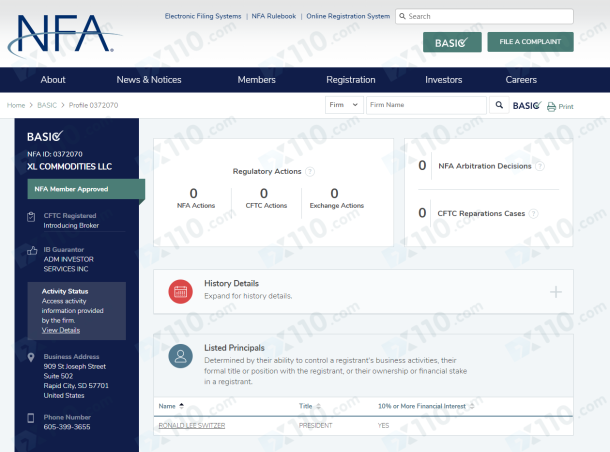This screenshot has width=610, height=452.
Task: Expand History Details with the plus sign
Action: click(x=556, y=292)
